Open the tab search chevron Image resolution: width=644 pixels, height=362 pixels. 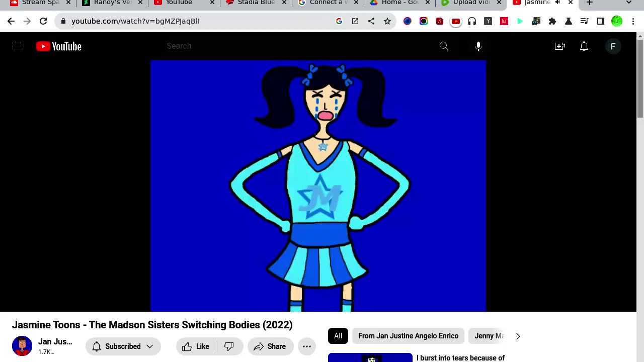coord(629,3)
